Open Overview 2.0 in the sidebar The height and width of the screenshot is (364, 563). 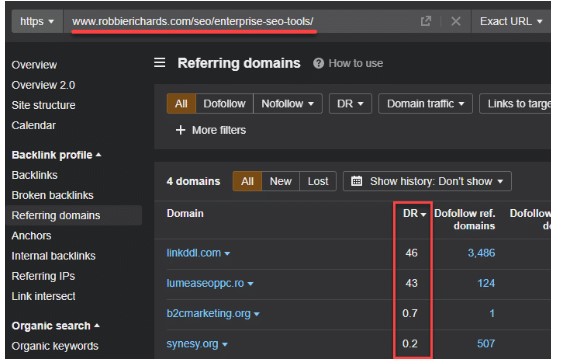tap(43, 85)
